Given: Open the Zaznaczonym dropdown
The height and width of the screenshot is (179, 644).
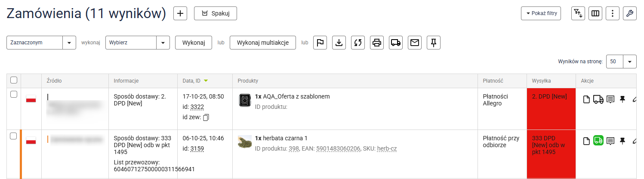Looking at the screenshot, I should coord(41,43).
